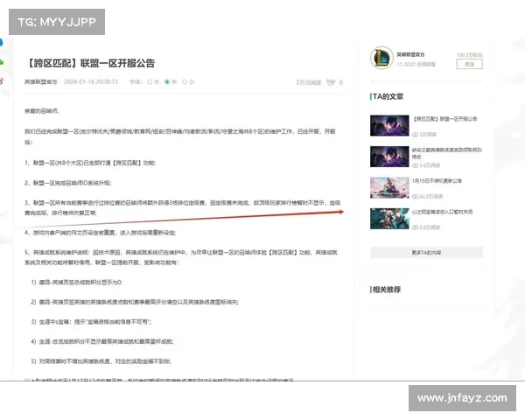Select the 大 font size radio button
This screenshot has height=420, width=525.
tap(150, 81)
